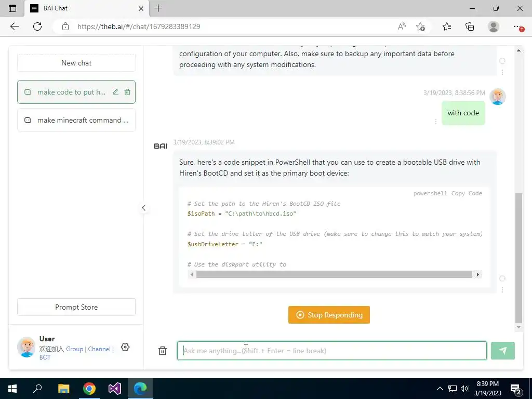This screenshot has height=399, width=532.
Task: Click the BOT link
Action: 45,357
